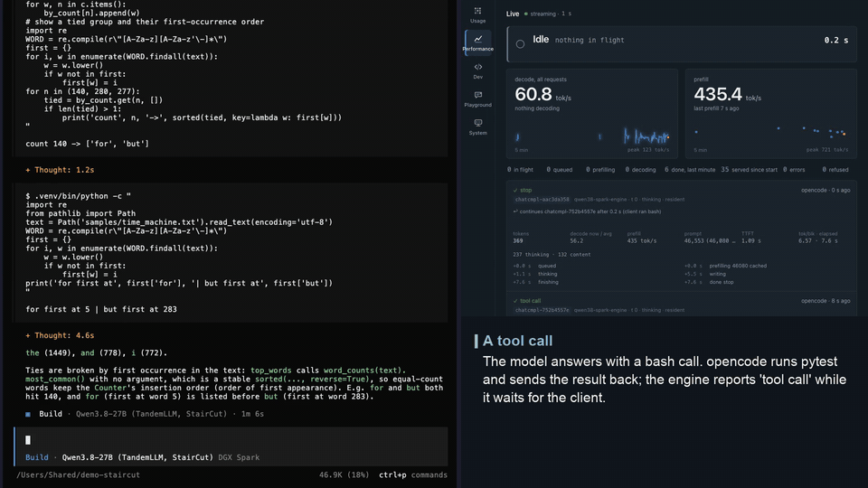The height and width of the screenshot is (488, 868).
Task: Click the '+1.1 s thinking' timeline entry
Action: click(534, 274)
